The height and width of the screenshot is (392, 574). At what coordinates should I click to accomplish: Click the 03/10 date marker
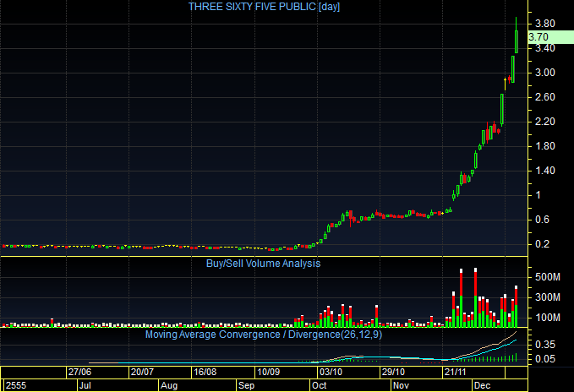point(331,373)
